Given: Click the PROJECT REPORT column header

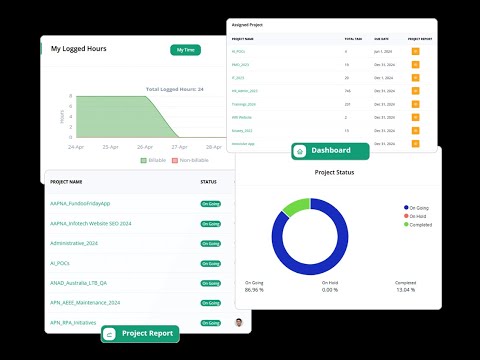Looking at the screenshot, I should (x=420, y=39).
